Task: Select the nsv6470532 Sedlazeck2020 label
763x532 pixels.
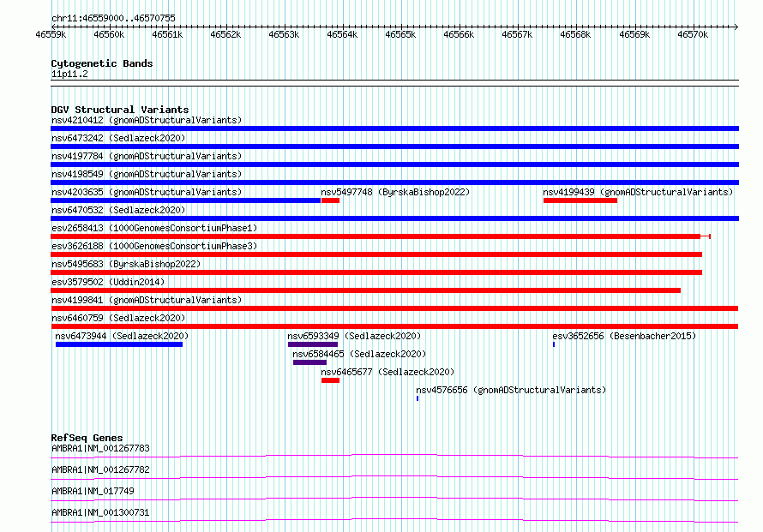Action: [x=118, y=210]
